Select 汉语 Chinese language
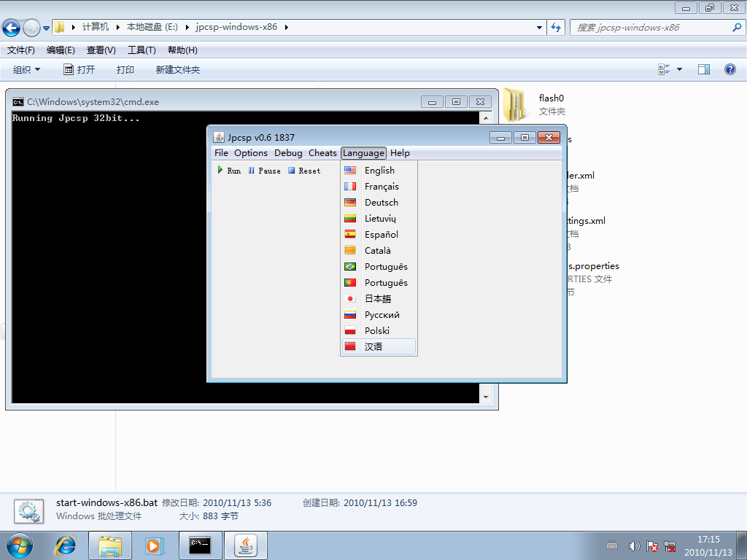Viewport: 747px width, 560px height. [379, 346]
